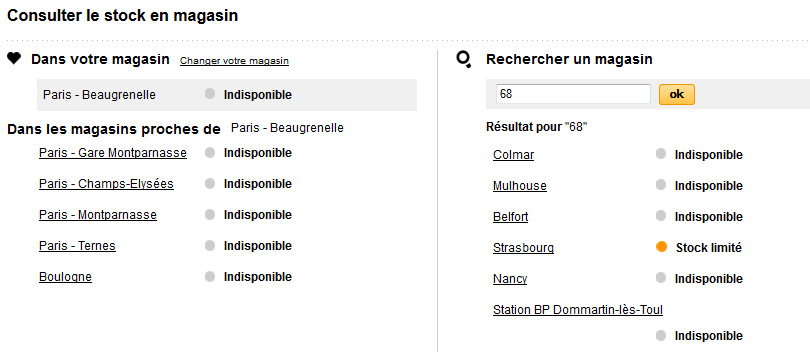The width and height of the screenshot is (810, 360).
Task: Select the Paris - Montparnasse store link
Action: click(98, 215)
